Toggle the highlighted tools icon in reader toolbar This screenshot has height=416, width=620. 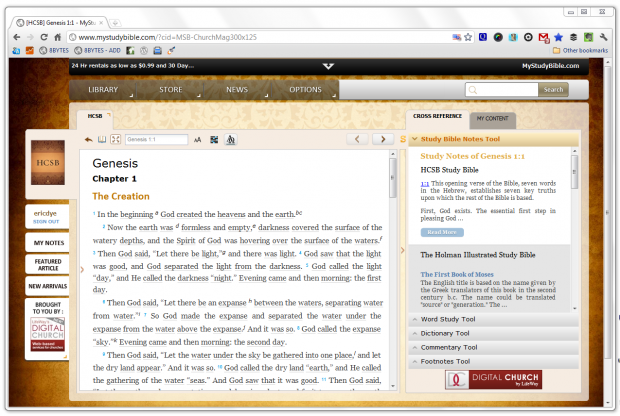tap(231, 140)
